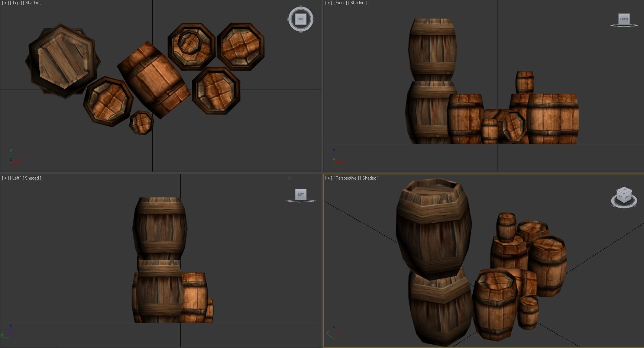Click the FRONT face ViewCube in Front viewport
644x348 pixels.
pos(624,19)
